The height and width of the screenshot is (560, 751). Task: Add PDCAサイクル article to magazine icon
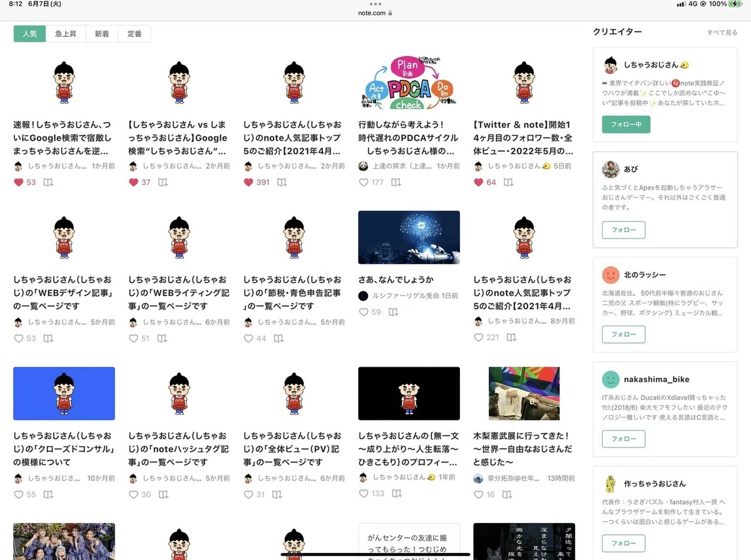click(x=396, y=182)
